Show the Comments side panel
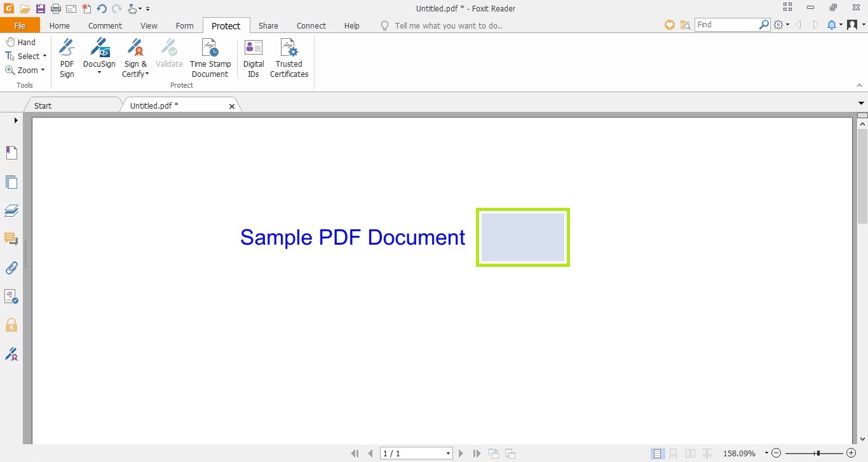 (11, 239)
